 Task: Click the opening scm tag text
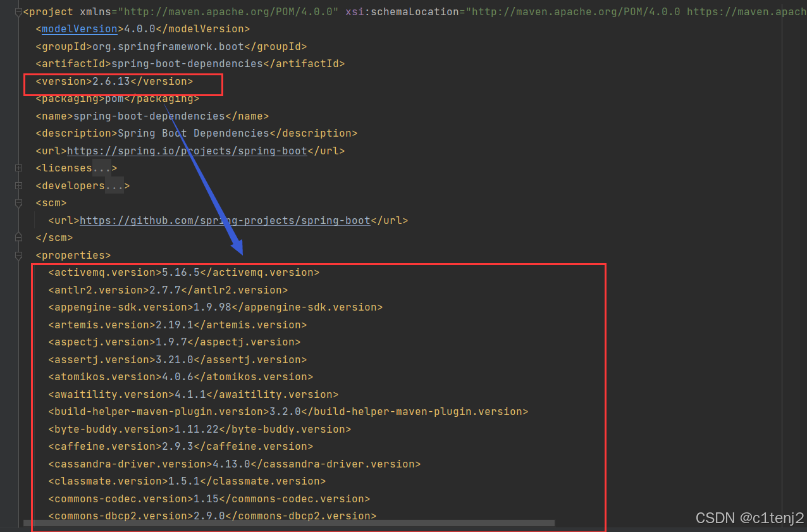click(51, 203)
